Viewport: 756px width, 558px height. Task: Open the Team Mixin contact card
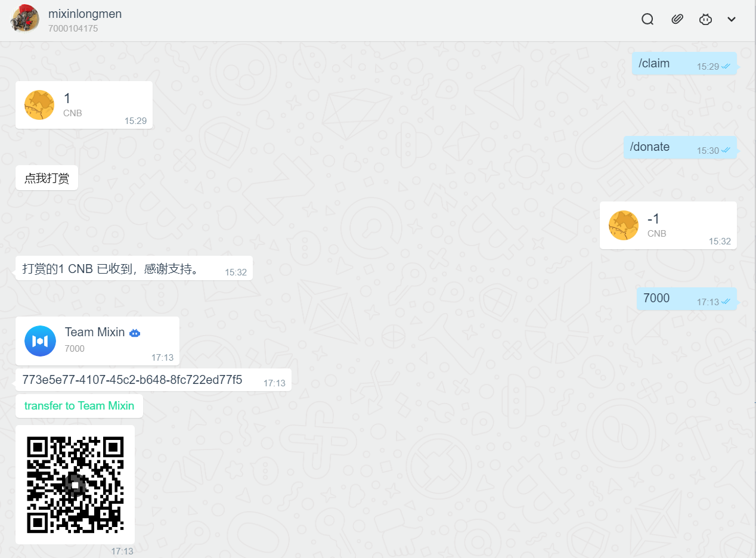coord(97,341)
